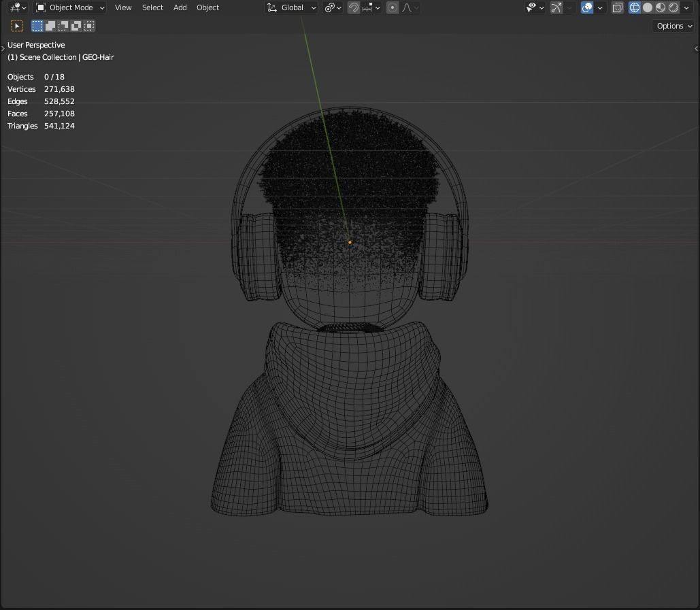Toggle snapping magnet icon
Image resolution: width=700 pixels, height=610 pixels.
354,7
